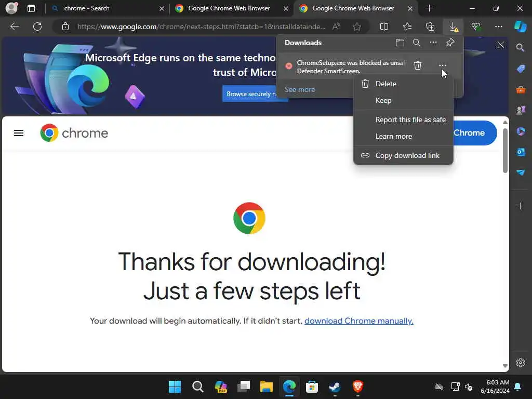The height and width of the screenshot is (399, 532).
Task: Open Browser essentials heart icon
Action: 476,26
